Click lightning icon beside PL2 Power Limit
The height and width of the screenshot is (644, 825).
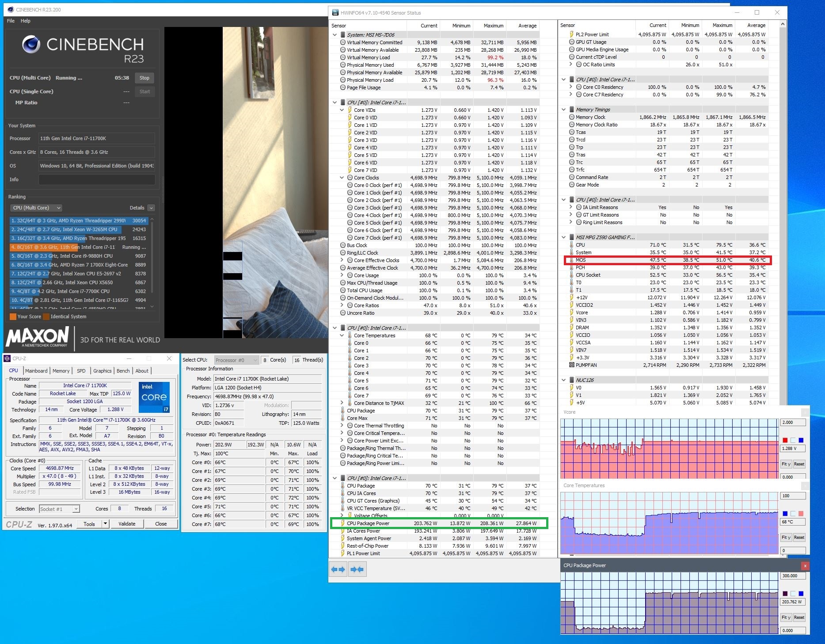pyautogui.click(x=571, y=34)
